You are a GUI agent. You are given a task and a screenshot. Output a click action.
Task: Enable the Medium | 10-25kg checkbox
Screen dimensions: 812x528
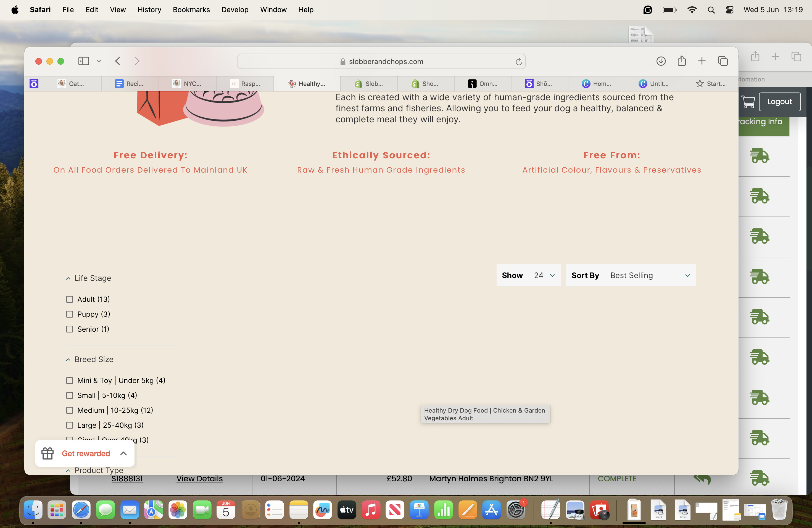tap(70, 410)
